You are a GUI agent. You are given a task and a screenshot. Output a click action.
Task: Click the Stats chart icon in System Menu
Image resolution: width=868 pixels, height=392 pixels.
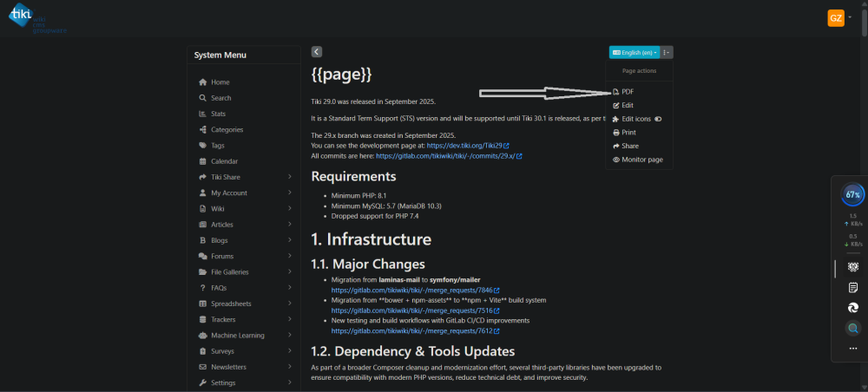point(202,114)
